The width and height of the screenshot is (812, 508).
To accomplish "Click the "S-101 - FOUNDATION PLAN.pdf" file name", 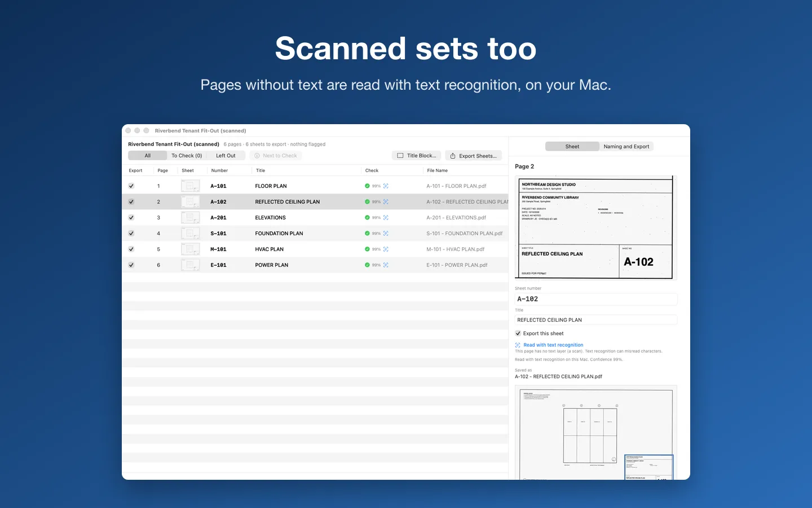I will pyautogui.click(x=465, y=233).
